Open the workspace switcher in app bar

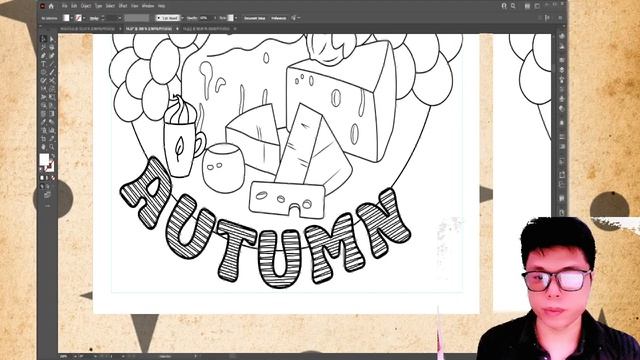pyautogui.click(x=537, y=6)
